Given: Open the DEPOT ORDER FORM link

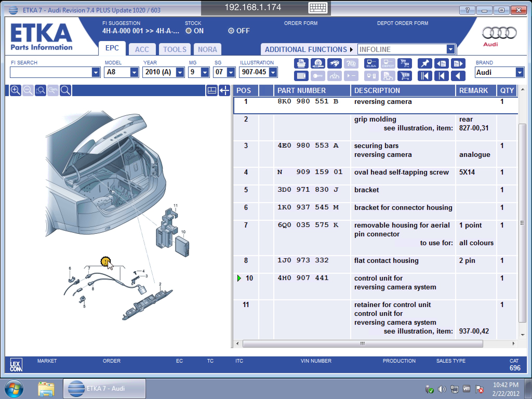Looking at the screenshot, I should (x=403, y=23).
